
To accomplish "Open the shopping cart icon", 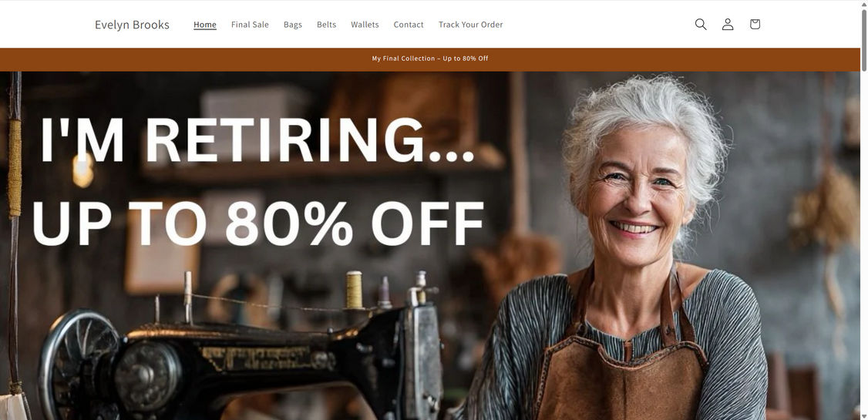I will (755, 25).
